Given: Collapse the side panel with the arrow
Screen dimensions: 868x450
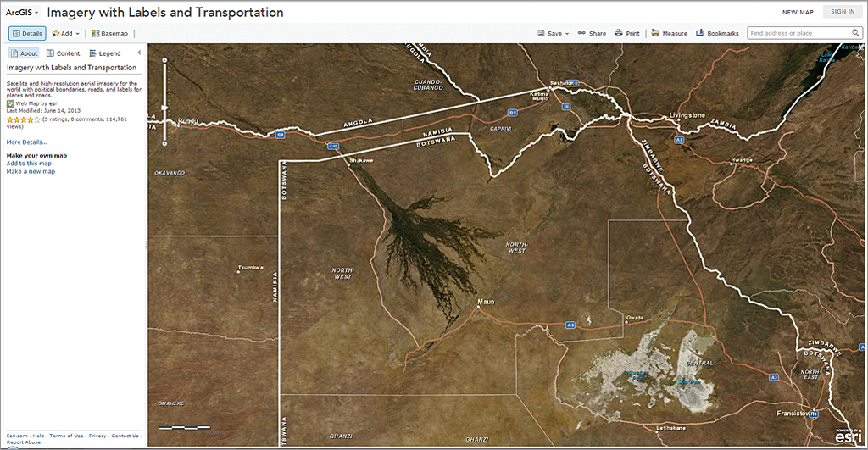Looking at the screenshot, I should [139, 53].
